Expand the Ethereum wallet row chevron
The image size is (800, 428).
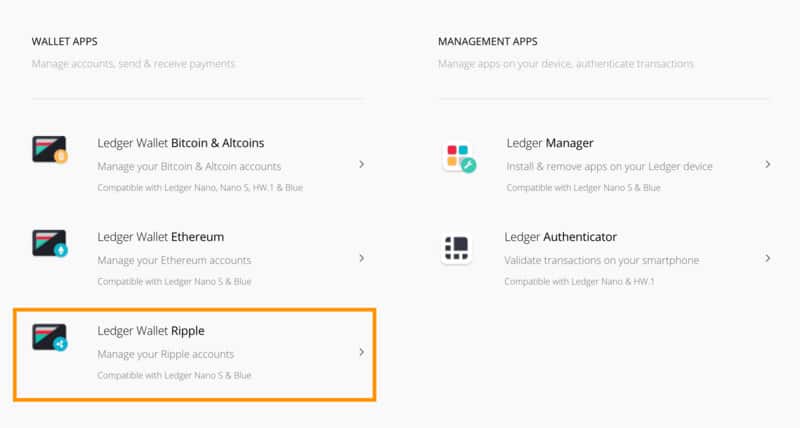pyautogui.click(x=361, y=258)
